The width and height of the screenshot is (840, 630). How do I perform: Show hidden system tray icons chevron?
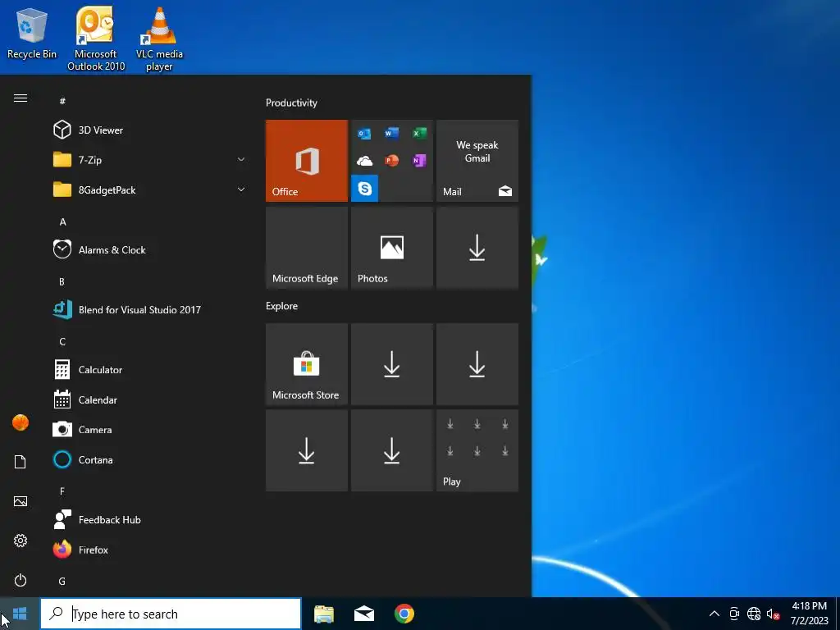click(x=714, y=614)
